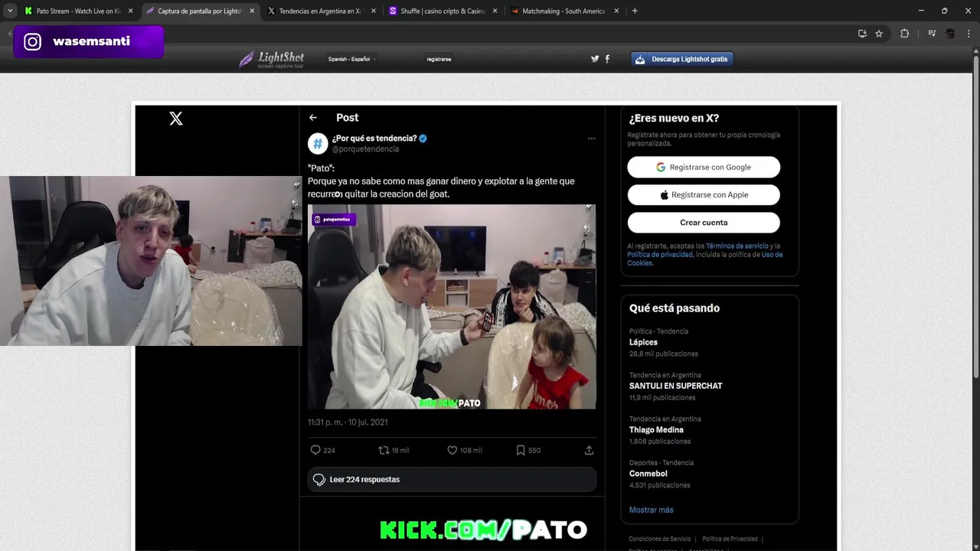Select the Lápices trend
The width and height of the screenshot is (980, 551).
coord(710,343)
